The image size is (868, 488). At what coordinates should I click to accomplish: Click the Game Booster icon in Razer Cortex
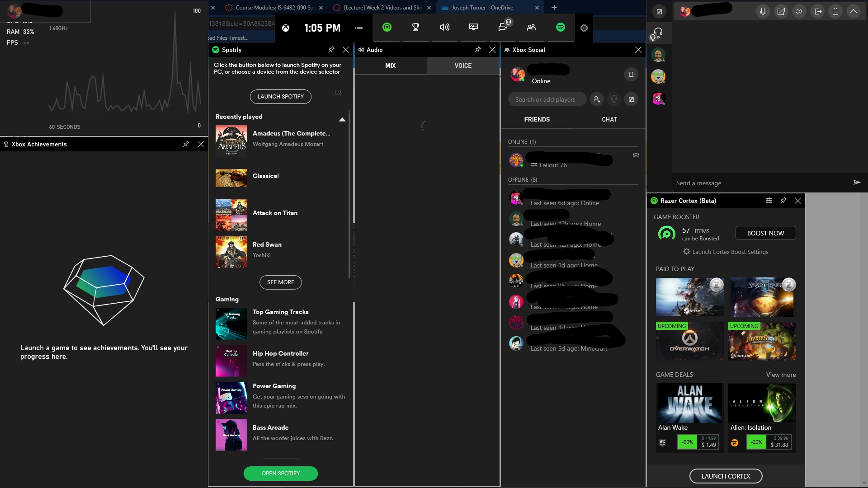666,233
